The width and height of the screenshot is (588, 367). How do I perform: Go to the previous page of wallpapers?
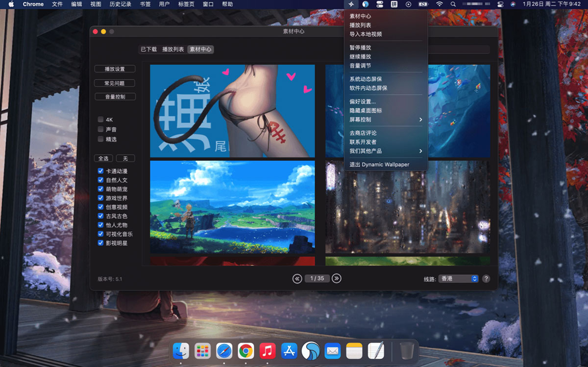click(x=297, y=278)
